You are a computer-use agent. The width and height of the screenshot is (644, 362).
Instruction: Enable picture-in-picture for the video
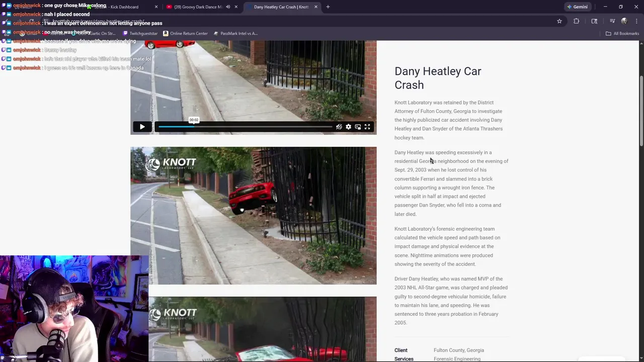358,127
